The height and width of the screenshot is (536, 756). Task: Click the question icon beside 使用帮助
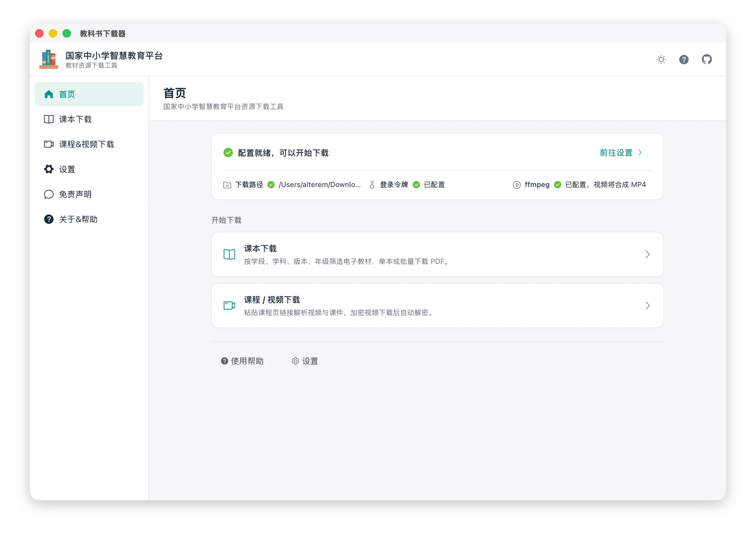point(225,362)
